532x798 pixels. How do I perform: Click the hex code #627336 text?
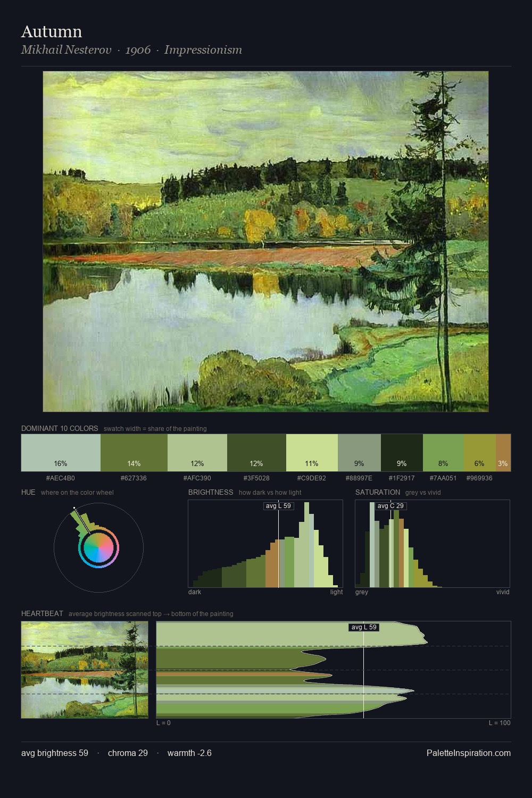click(x=134, y=478)
